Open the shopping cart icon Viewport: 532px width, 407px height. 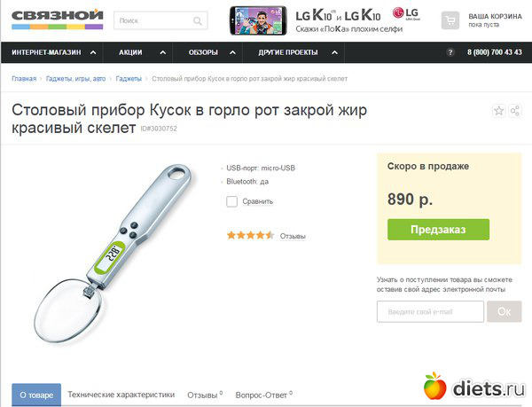pyautogui.click(x=450, y=20)
